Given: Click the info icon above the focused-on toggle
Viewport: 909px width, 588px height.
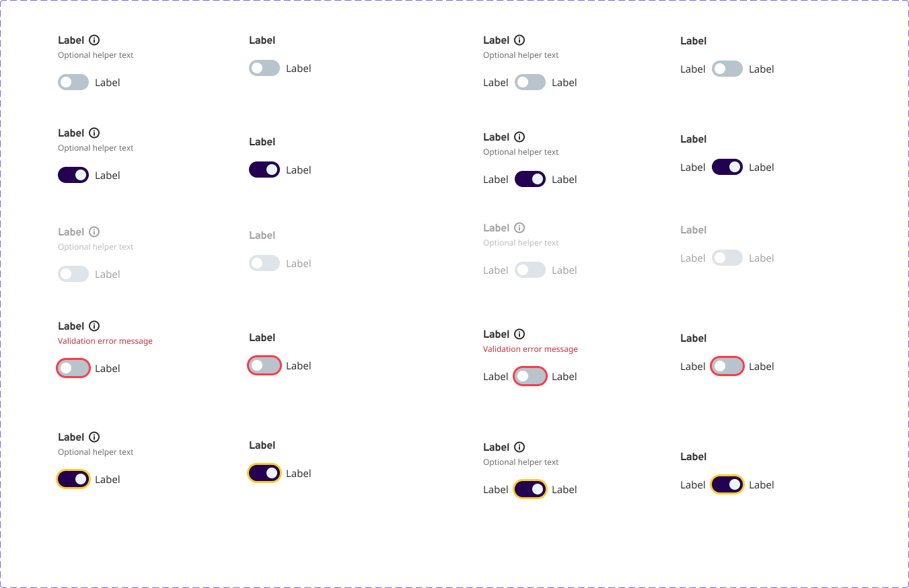Looking at the screenshot, I should coord(94,437).
